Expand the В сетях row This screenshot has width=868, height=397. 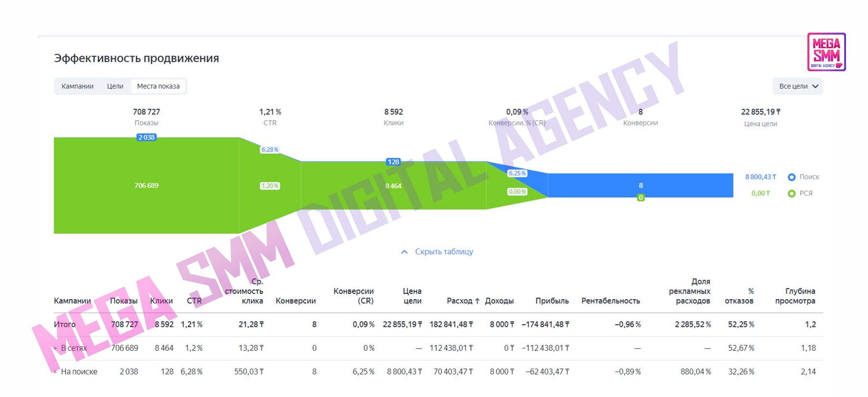pyautogui.click(x=56, y=348)
